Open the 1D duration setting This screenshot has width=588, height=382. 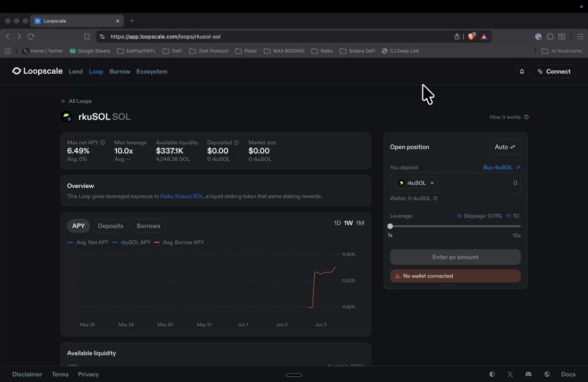point(513,216)
